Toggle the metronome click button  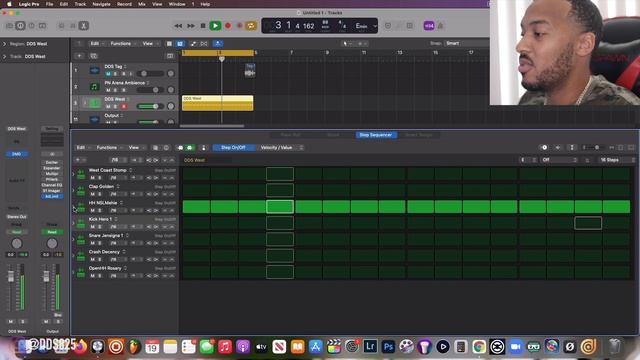tap(440, 26)
